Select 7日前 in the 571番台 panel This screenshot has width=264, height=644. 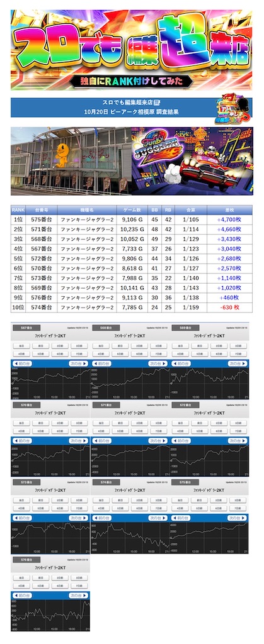click(158, 431)
